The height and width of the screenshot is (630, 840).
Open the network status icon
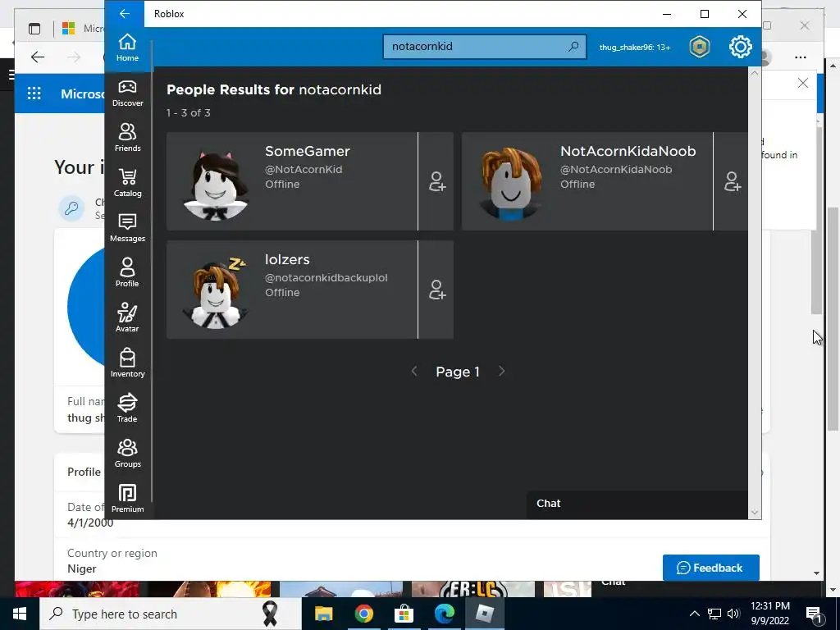[714, 614]
